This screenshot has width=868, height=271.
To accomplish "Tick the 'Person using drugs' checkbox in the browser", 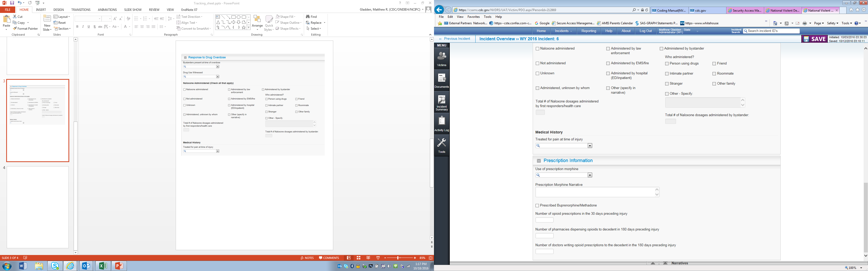I will coord(667,64).
